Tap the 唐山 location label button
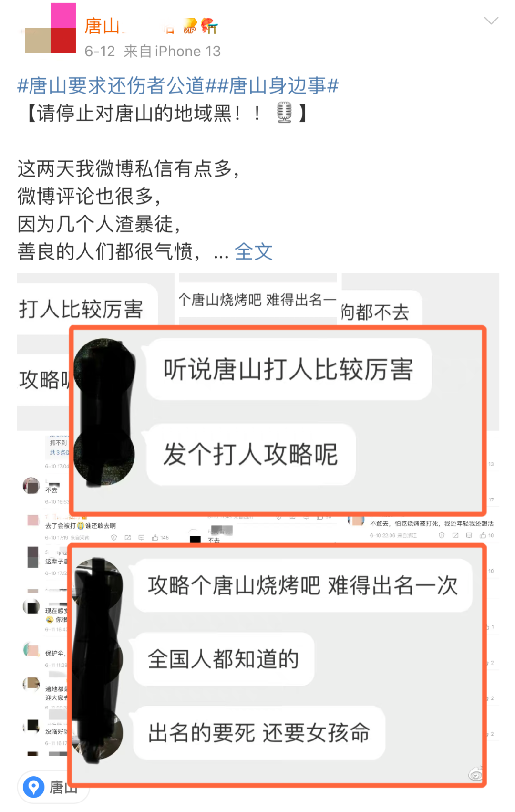 coord(53,787)
